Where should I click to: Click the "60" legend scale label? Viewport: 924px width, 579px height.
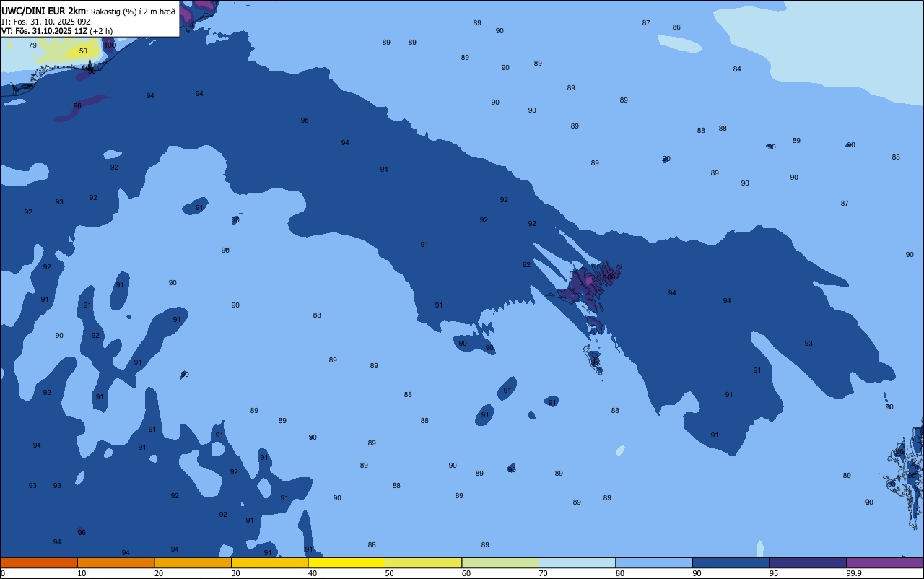(466, 573)
